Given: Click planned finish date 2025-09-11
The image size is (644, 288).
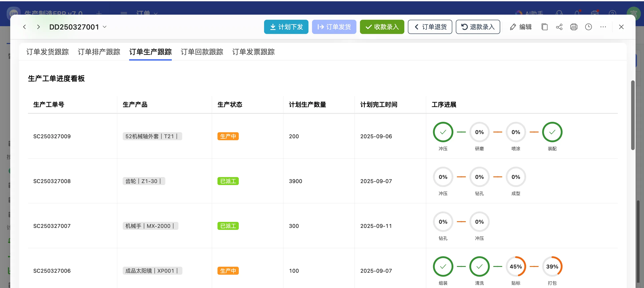Looking at the screenshot, I should point(376,226).
